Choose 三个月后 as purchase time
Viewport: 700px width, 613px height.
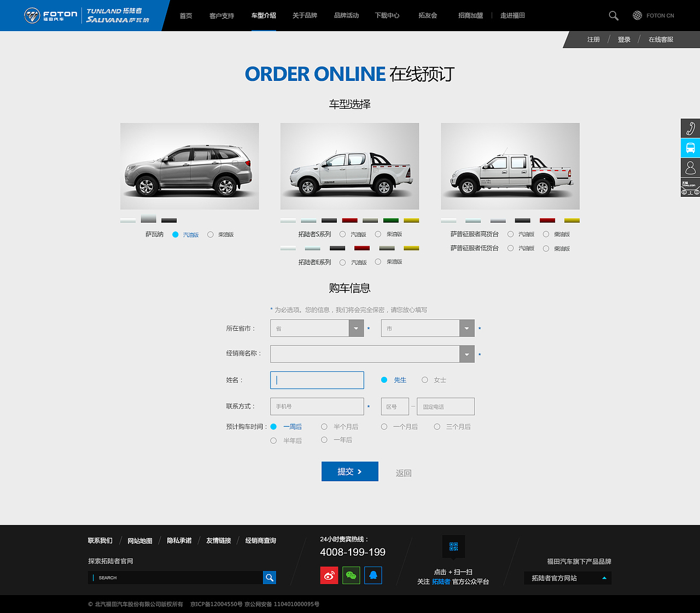437,427
